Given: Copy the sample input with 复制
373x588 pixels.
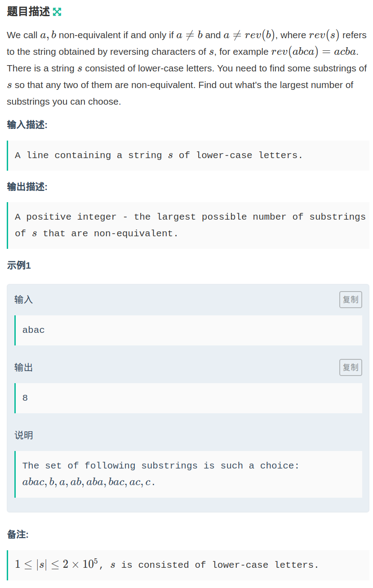Looking at the screenshot, I should [x=351, y=300].
